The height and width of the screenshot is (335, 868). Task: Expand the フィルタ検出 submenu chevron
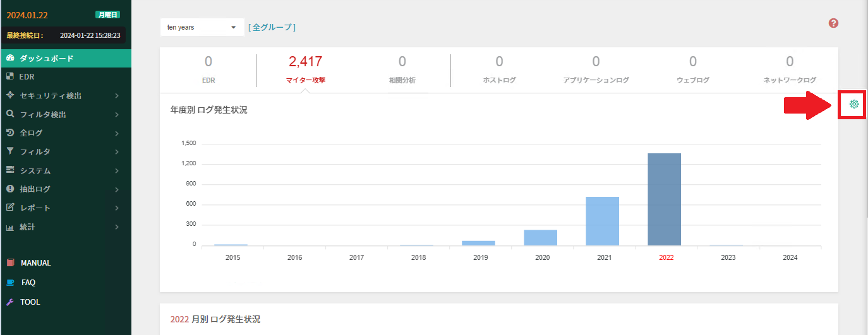[x=118, y=115]
